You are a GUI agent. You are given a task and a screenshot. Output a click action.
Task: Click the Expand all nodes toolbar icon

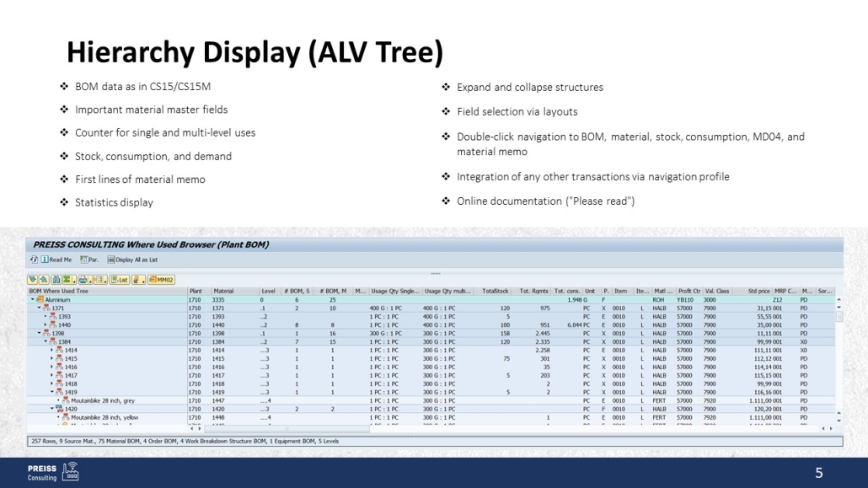(33, 280)
